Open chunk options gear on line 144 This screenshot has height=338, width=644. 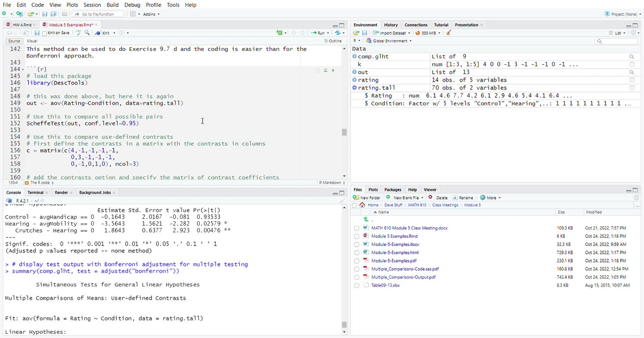[318, 70]
